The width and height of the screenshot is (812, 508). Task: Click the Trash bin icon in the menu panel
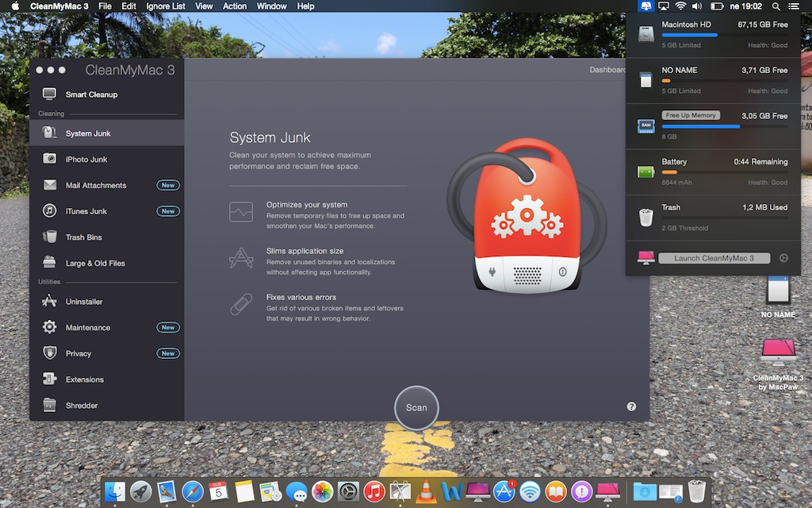click(x=645, y=217)
